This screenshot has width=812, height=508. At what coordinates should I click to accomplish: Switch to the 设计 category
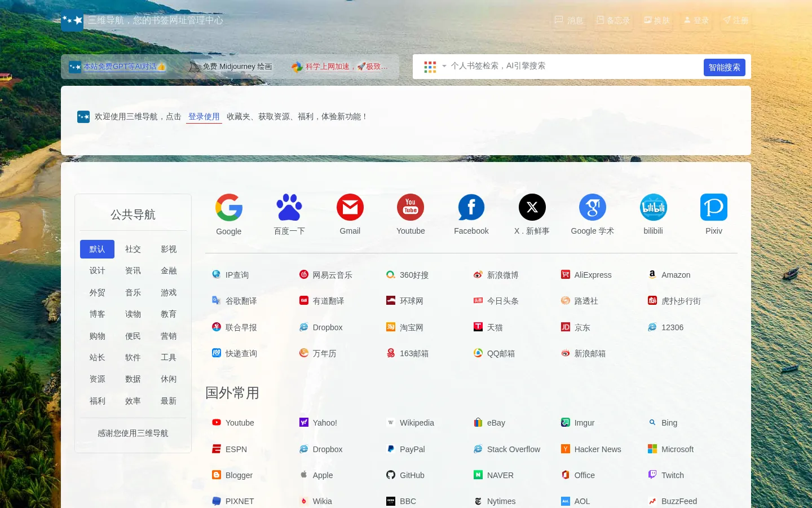[97, 270]
